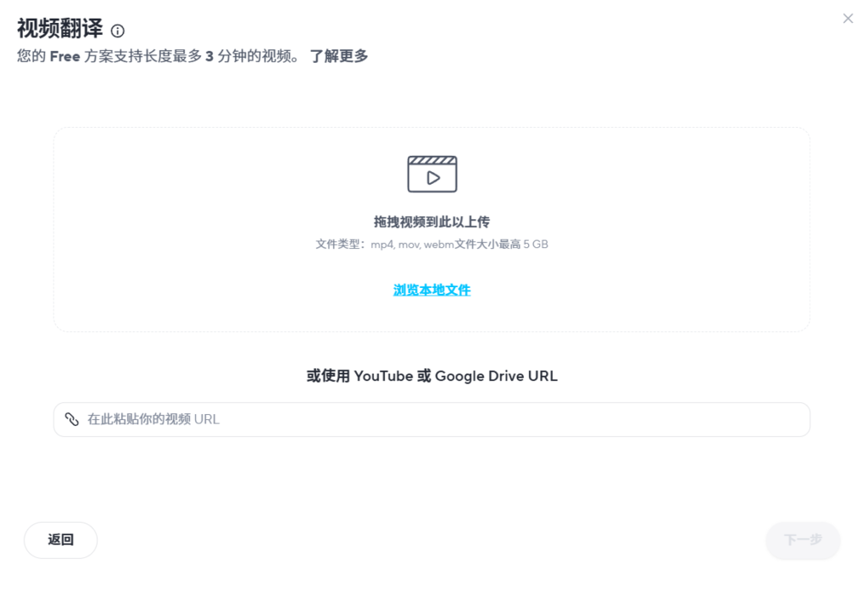Open the 了解更多 link
The image size is (868, 598).
click(x=338, y=57)
